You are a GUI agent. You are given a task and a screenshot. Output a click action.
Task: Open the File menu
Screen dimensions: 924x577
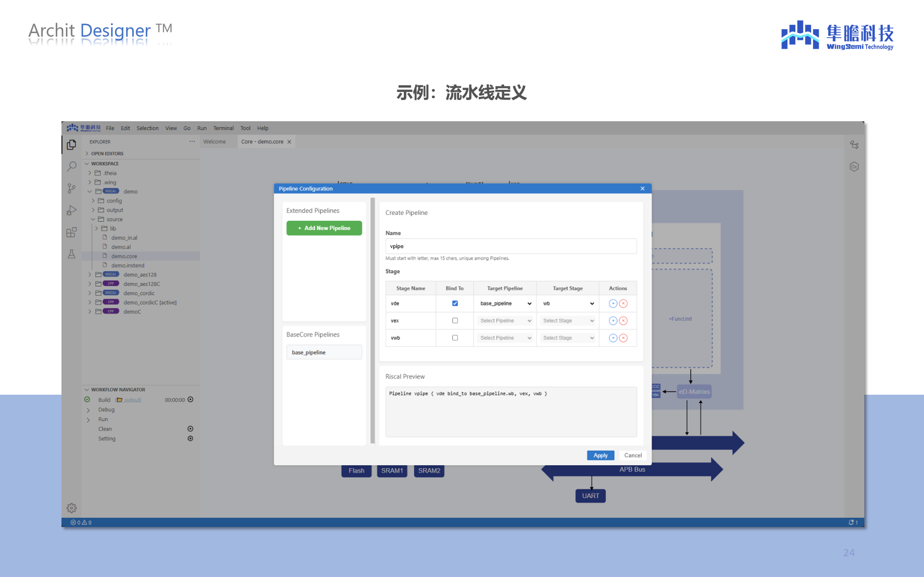coord(110,128)
